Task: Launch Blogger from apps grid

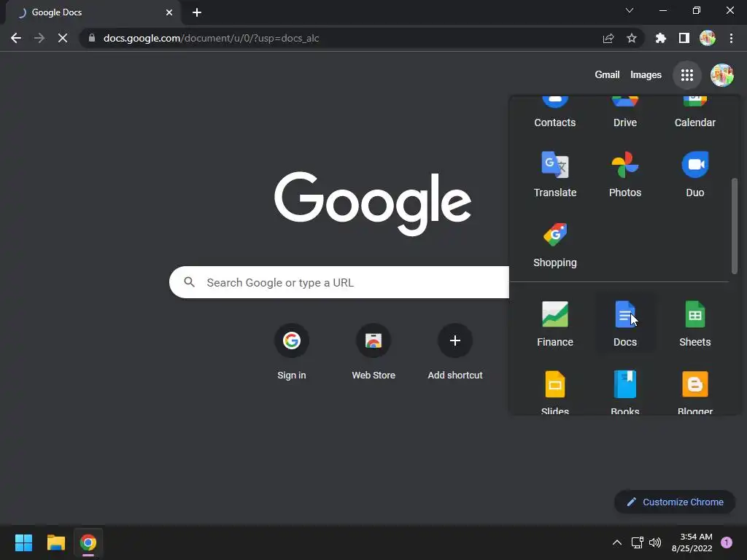Action: tap(694, 392)
